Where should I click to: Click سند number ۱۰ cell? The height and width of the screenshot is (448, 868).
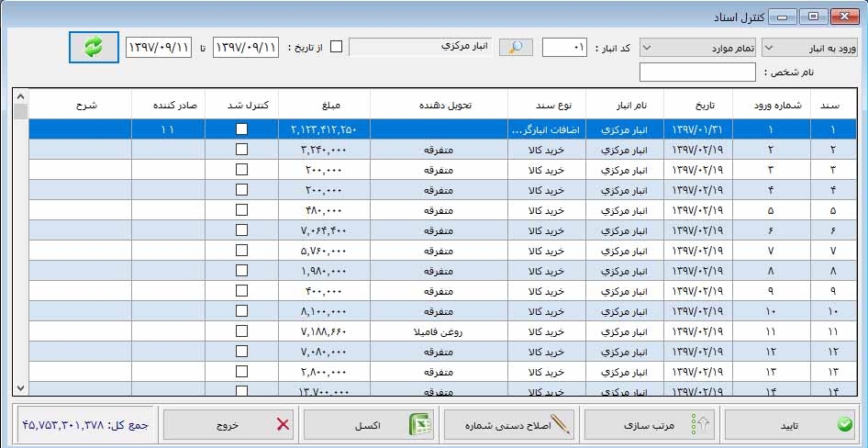tap(834, 311)
